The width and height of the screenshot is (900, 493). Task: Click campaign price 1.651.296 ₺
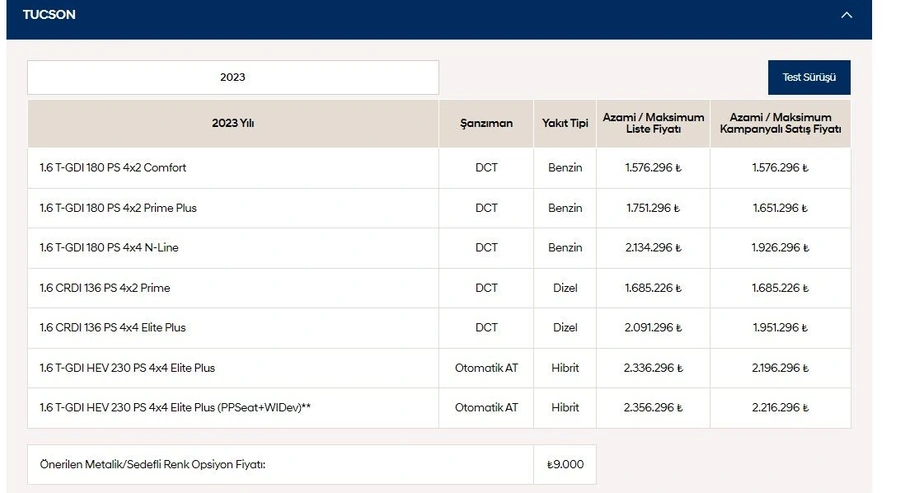[780, 208]
